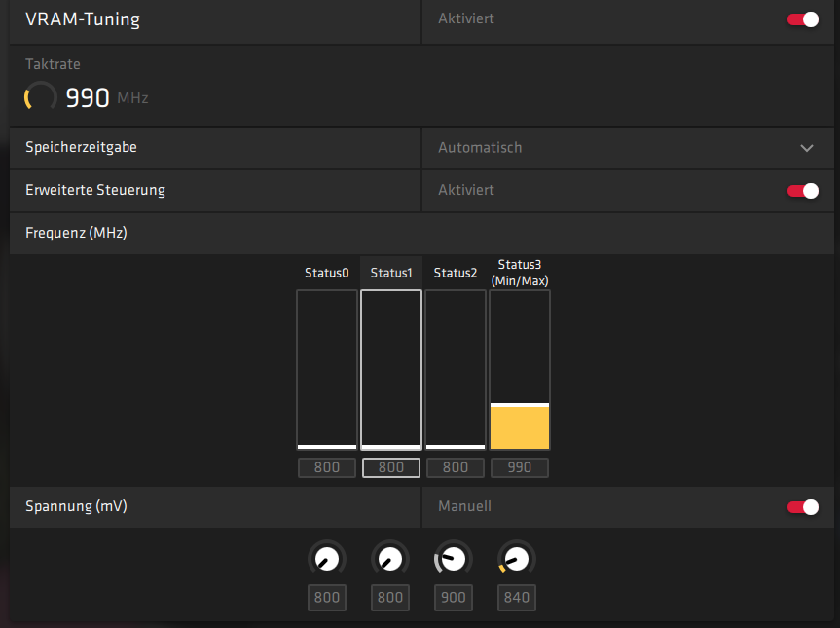Click the Status2 column label
This screenshot has width=840, height=628.
click(456, 273)
